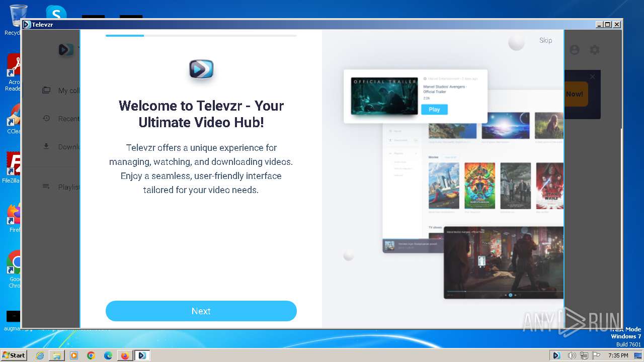Select the Google Chrome desktop shortcut
The width and height of the screenshot is (644, 362).
click(15, 269)
